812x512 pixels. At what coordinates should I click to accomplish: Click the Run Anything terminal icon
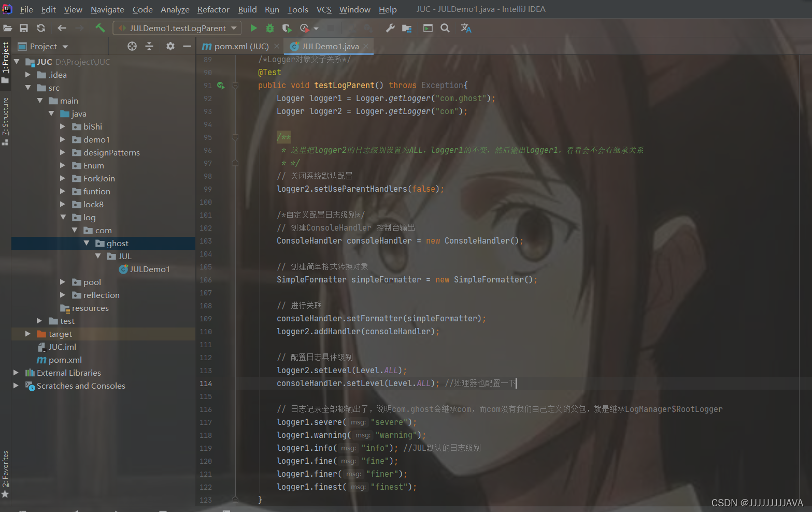click(x=428, y=28)
